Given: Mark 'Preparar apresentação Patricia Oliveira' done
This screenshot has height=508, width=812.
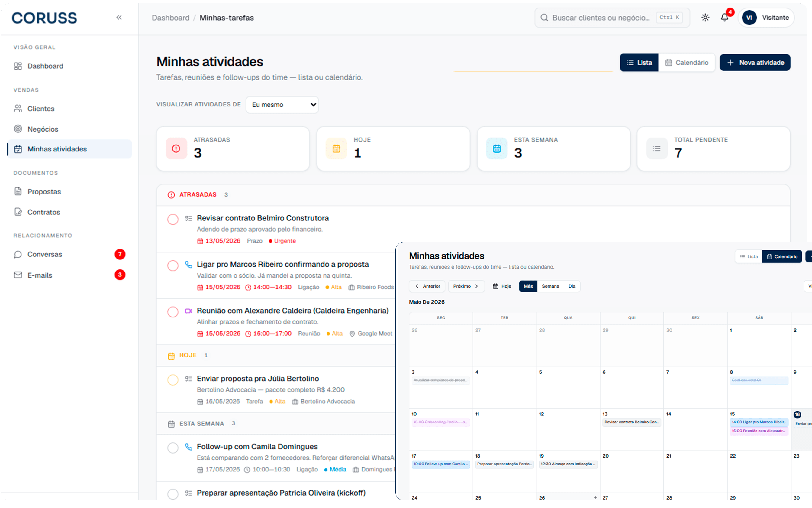Looking at the screenshot, I should coord(173,494).
